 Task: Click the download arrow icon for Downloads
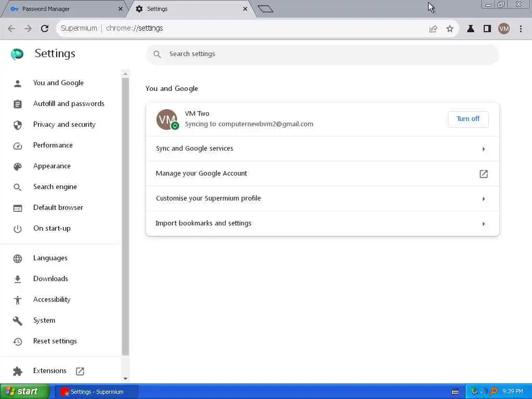pyautogui.click(x=18, y=279)
